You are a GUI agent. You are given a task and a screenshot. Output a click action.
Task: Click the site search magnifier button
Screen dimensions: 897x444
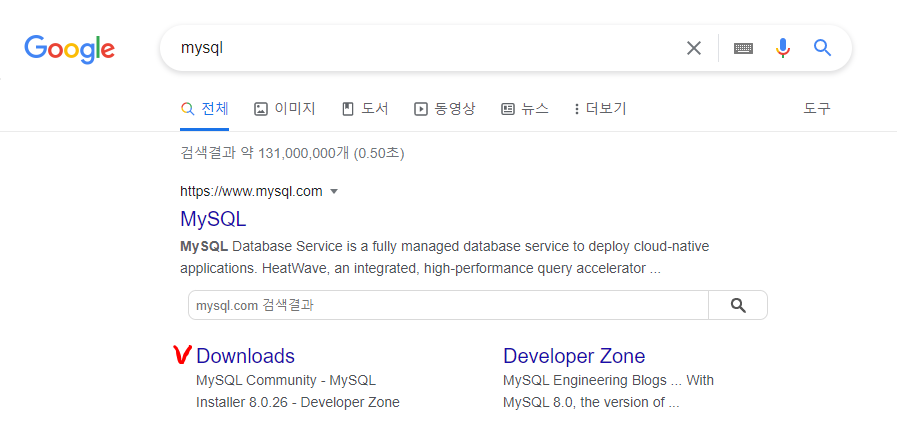tap(738, 306)
